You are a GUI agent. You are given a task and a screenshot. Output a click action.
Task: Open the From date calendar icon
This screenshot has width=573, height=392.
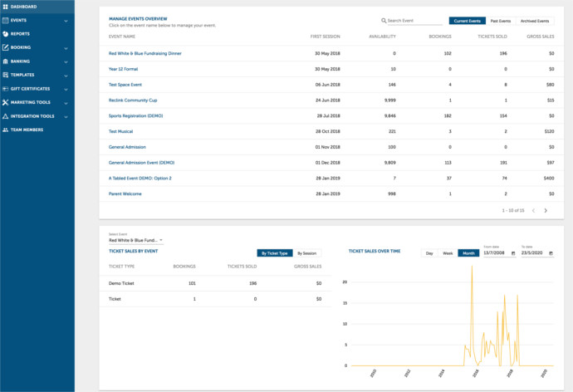click(x=513, y=252)
